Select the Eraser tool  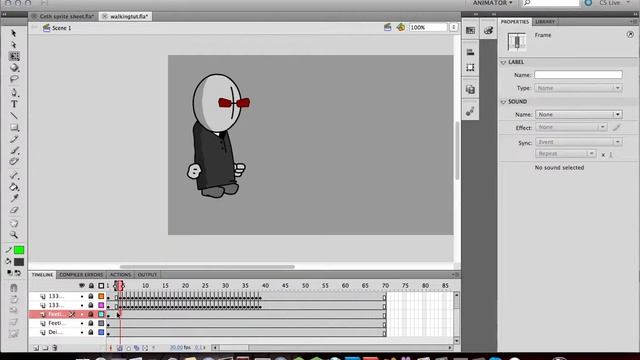[14, 210]
